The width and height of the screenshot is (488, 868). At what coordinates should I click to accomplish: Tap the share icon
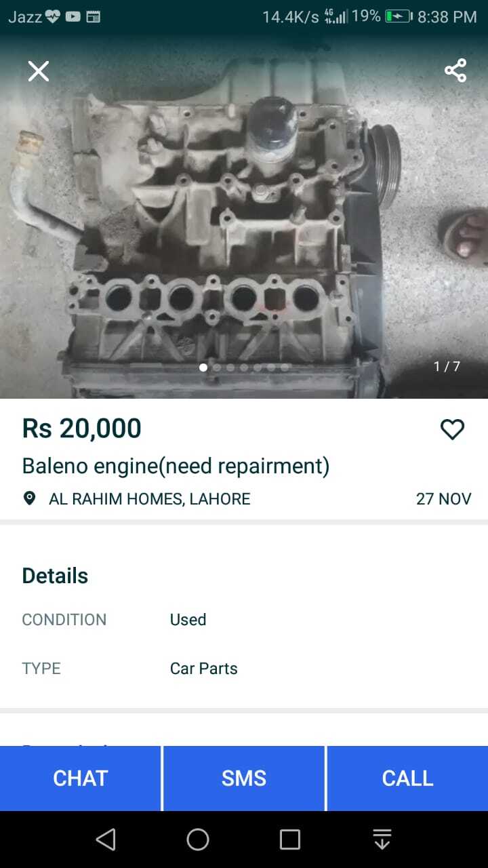pyautogui.click(x=455, y=71)
